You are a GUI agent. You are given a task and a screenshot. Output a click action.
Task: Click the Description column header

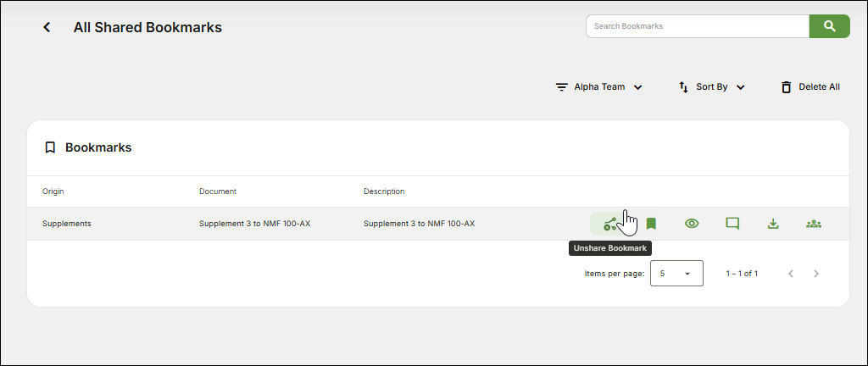pyautogui.click(x=384, y=191)
